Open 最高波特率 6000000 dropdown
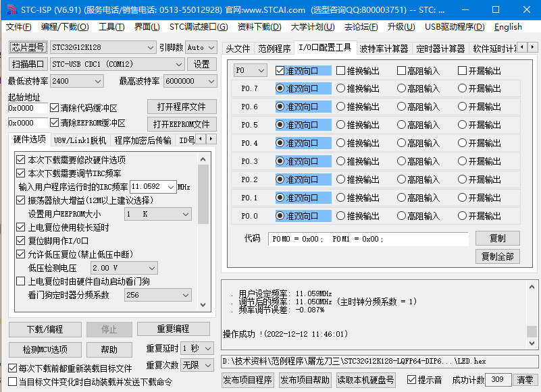 pos(190,81)
